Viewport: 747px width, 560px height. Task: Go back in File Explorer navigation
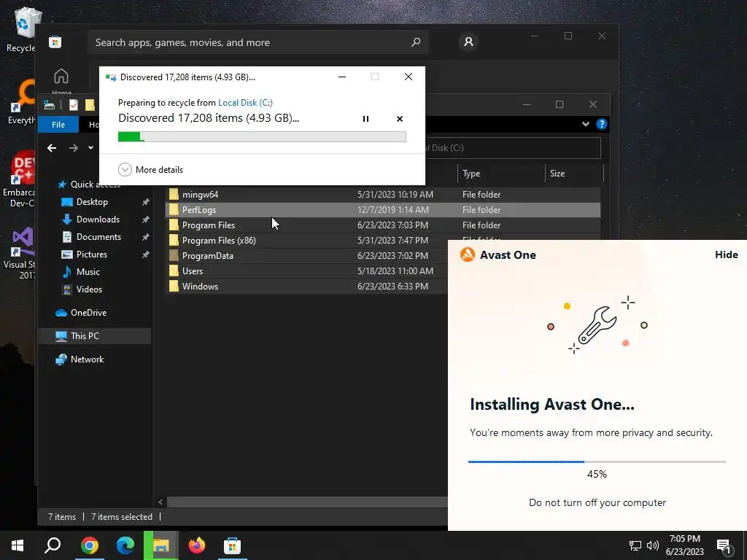[52, 148]
